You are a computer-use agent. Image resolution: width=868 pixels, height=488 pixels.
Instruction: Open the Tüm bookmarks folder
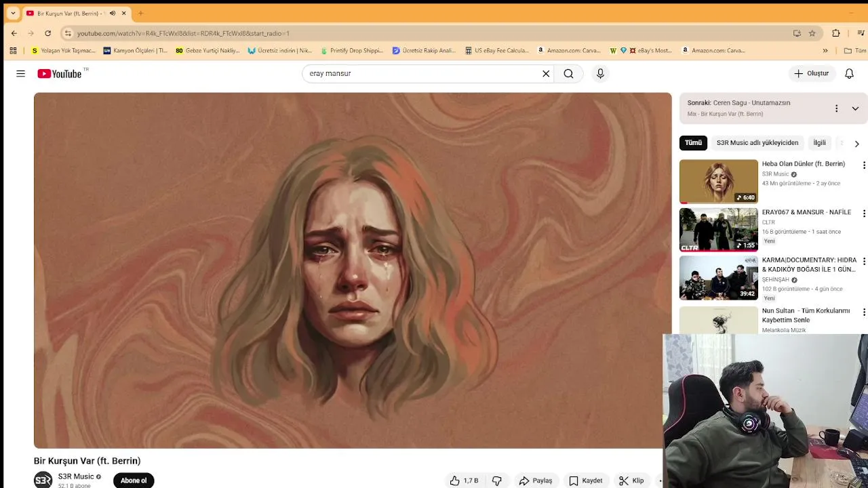click(855, 50)
